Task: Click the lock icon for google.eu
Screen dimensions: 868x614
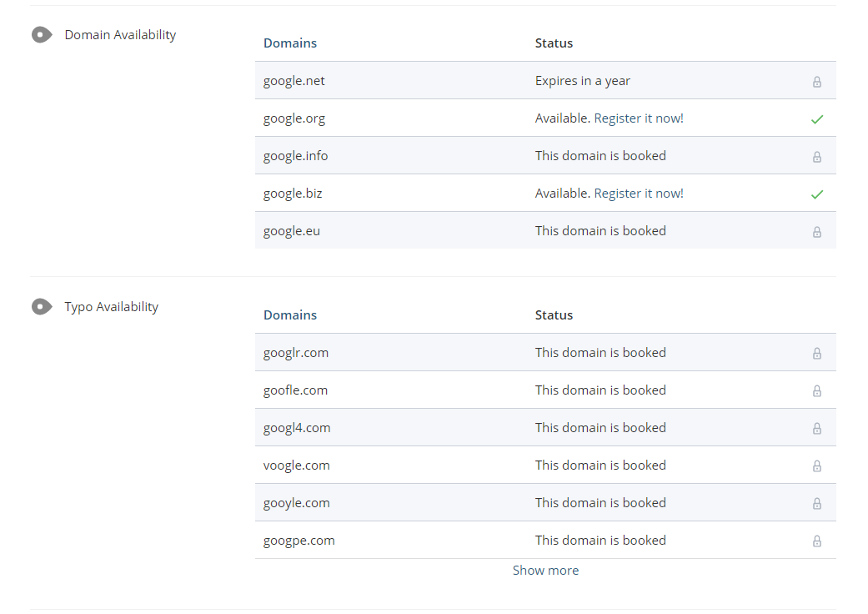Action: click(817, 232)
